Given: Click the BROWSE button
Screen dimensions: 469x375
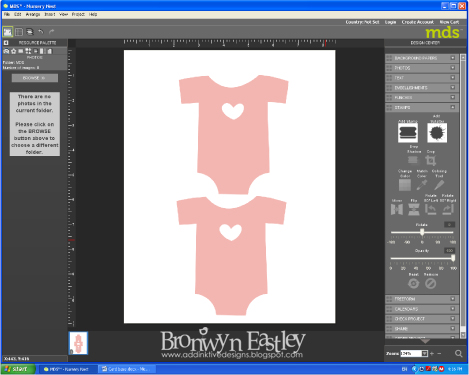Looking at the screenshot, I should click(35, 78).
